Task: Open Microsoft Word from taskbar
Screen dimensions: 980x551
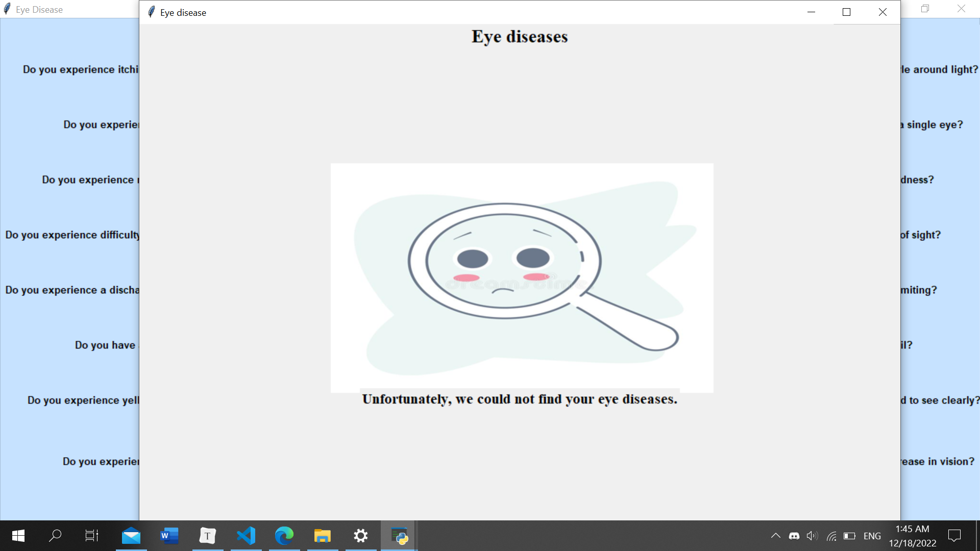Action: [x=169, y=536]
